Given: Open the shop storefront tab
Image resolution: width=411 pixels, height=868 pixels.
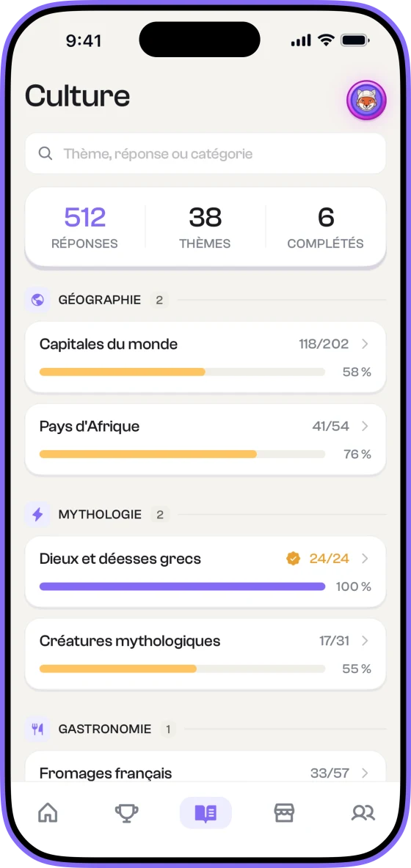Looking at the screenshot, I should (x=284, y=812).
